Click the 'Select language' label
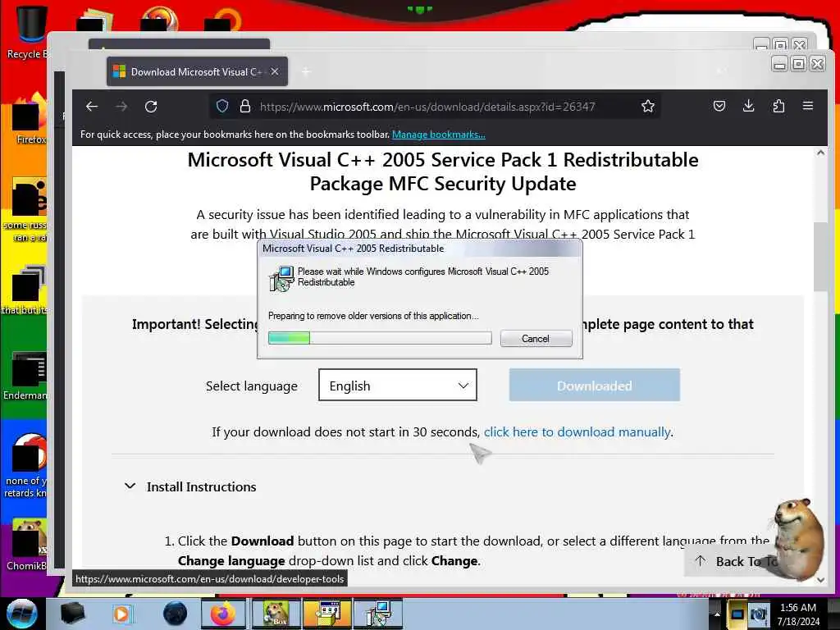Screen dimensions: 840x630 click(x=251, y=386)
